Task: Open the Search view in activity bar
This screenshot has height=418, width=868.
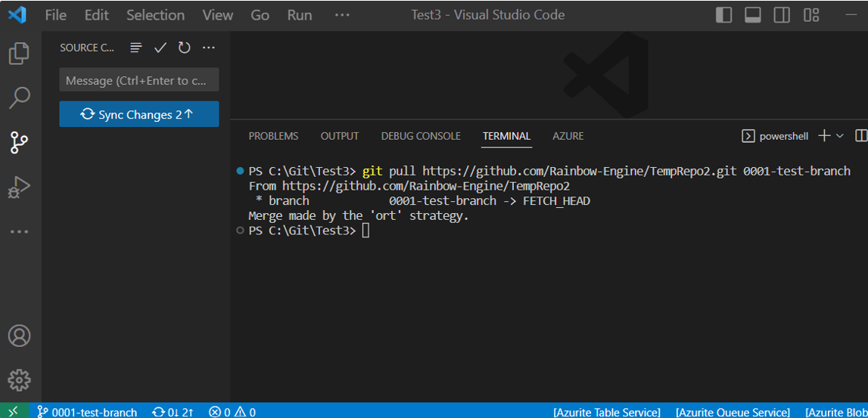Action: (20, 98)
